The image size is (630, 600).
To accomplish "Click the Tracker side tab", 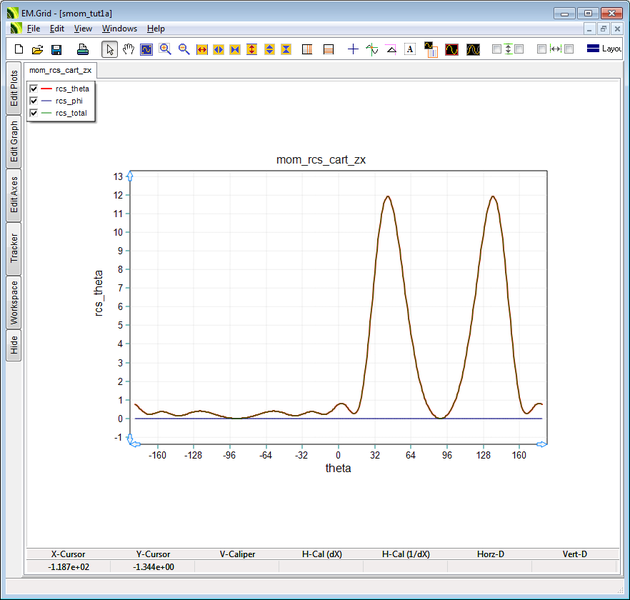I will click(14, 250).
